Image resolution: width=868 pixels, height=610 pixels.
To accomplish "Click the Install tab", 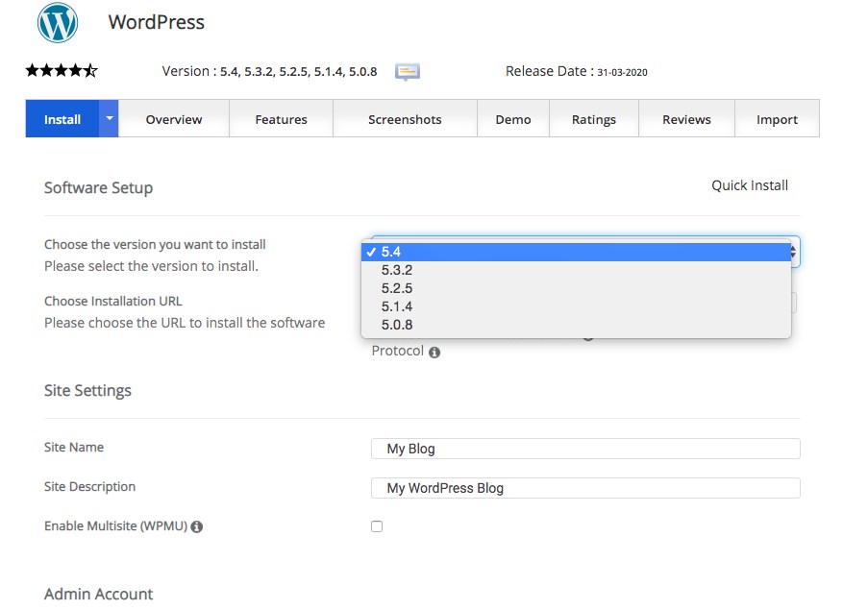I will [x=62, y=118].
